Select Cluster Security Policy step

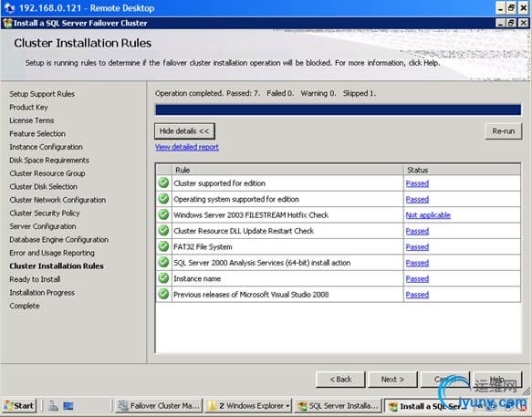[45, 214]
